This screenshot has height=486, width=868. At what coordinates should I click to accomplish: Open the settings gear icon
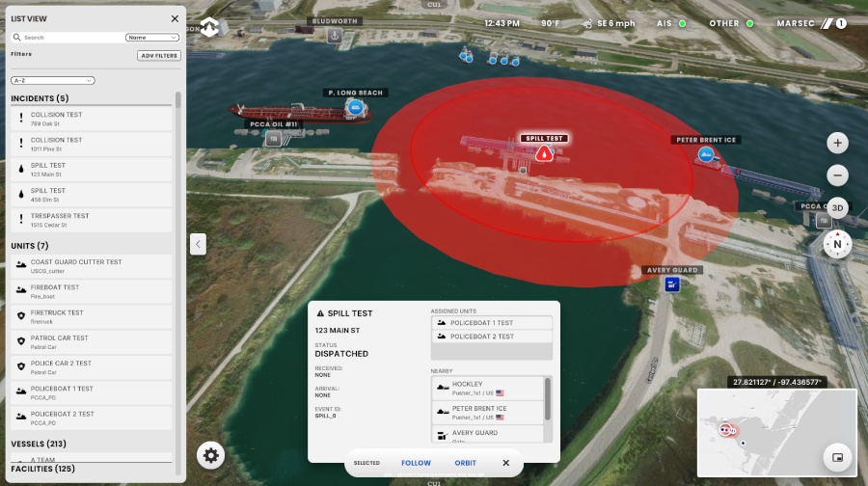tap(211, 455)
